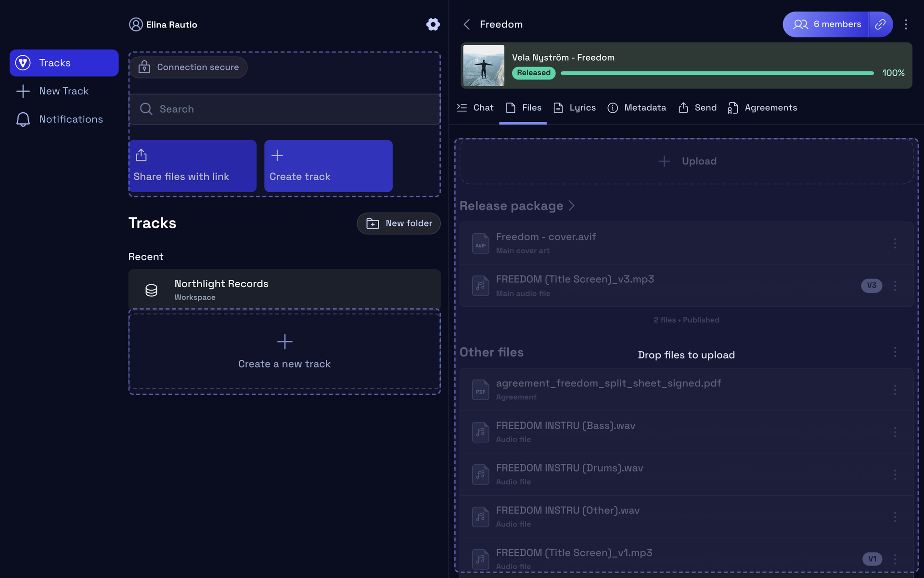The height and width of the screenshot is (578, 924).
Task: Click the Create track button
Action: click(x=328, y=166)
